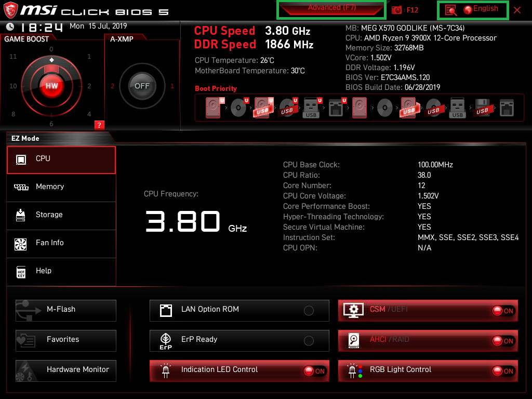Screen dimensions: 532x399
Task: Select the U-badged USB optical disc boot device
Action: [x=288, y=108]
